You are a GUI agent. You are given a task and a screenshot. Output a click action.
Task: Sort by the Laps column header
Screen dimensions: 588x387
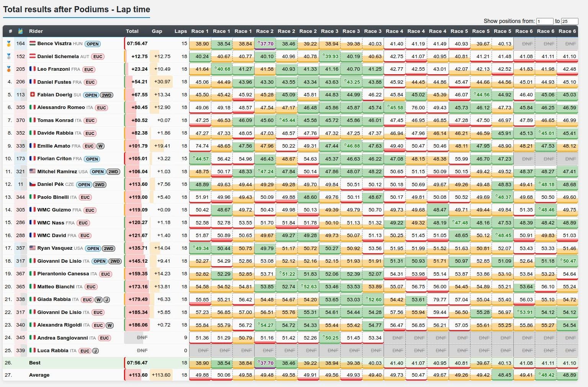(181, 31)
